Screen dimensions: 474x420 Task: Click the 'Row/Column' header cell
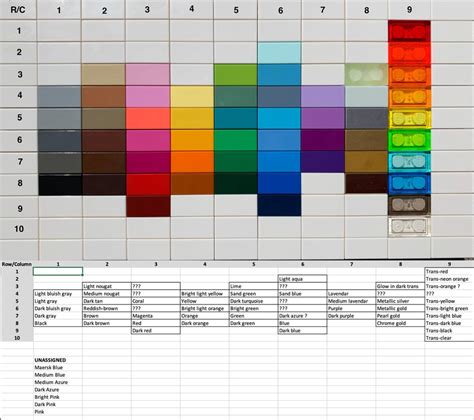pos(17,264)
